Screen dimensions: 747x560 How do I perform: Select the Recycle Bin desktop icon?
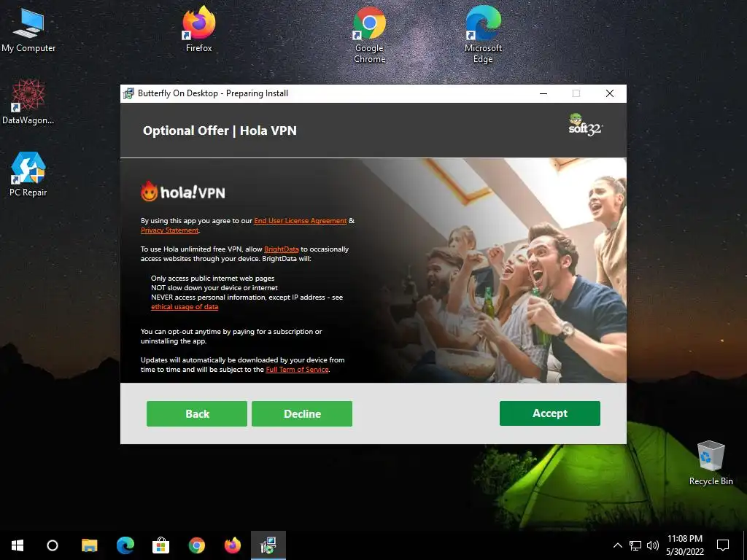click(x=711, y=463)
